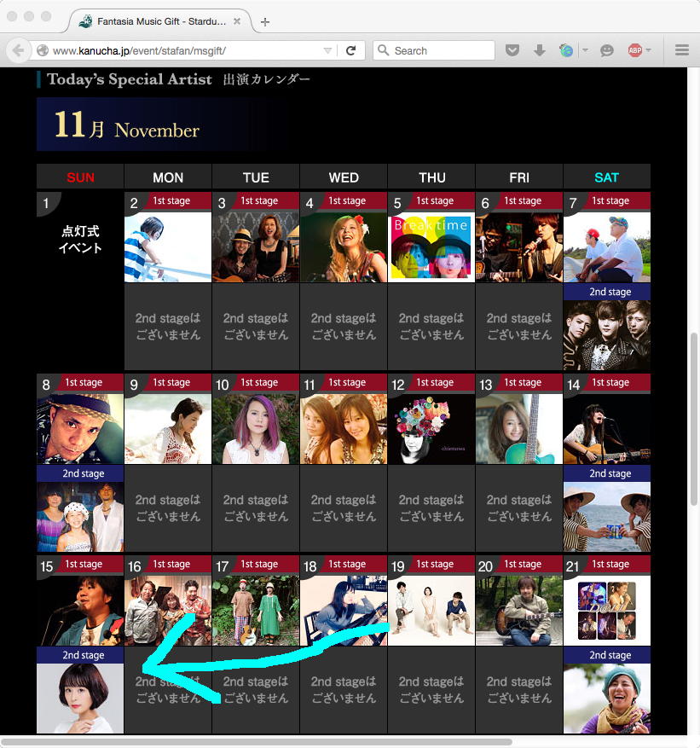Click the Adblock Plus ABP icon
700x748 pixels.
click(x=634, y=50)
